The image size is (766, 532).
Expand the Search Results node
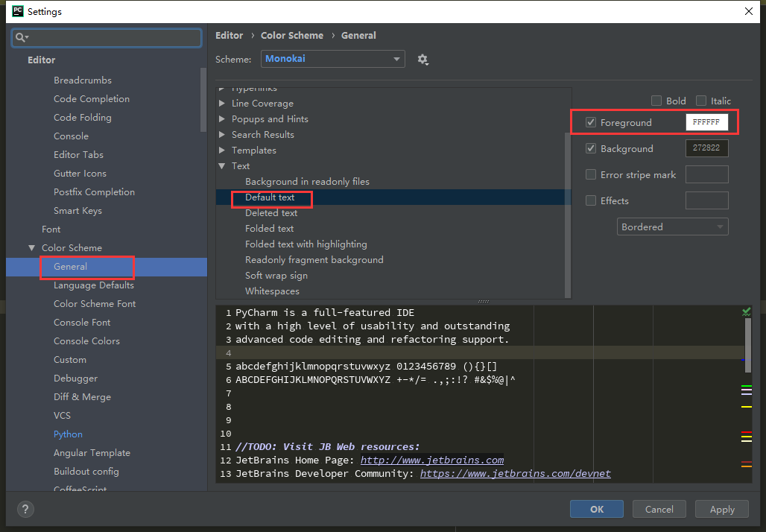[222, 134]
